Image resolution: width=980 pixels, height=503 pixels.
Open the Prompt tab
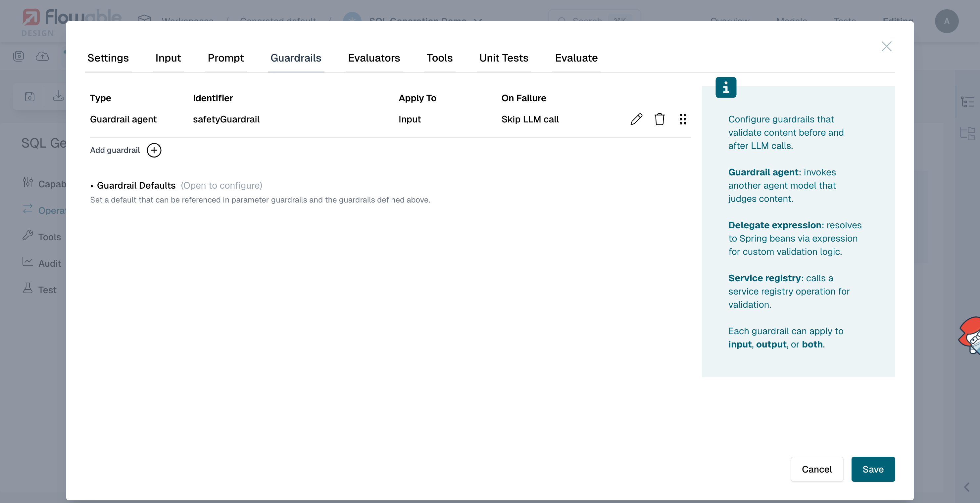(225, 58)
